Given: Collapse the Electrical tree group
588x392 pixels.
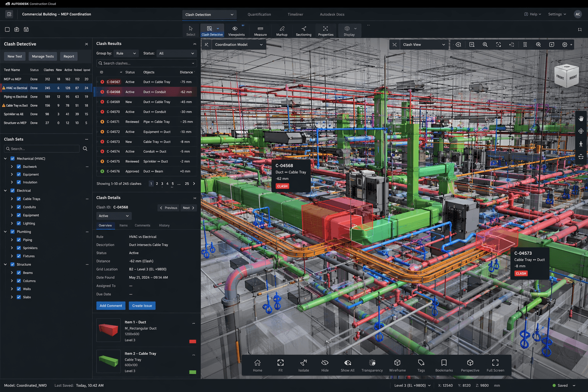Looking at the screenshot, I should (x=5, y=191).
